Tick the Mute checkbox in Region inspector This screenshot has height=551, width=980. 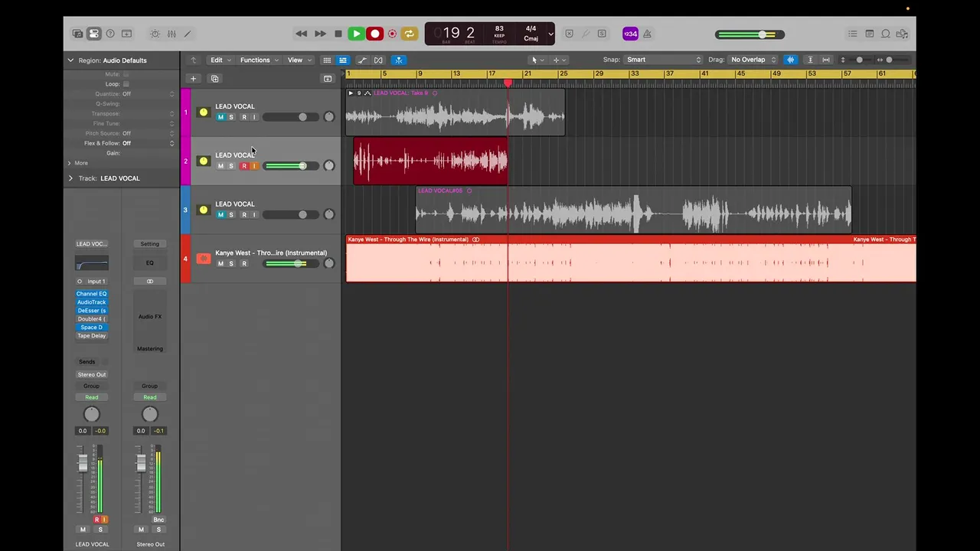[x=126, y=74]
